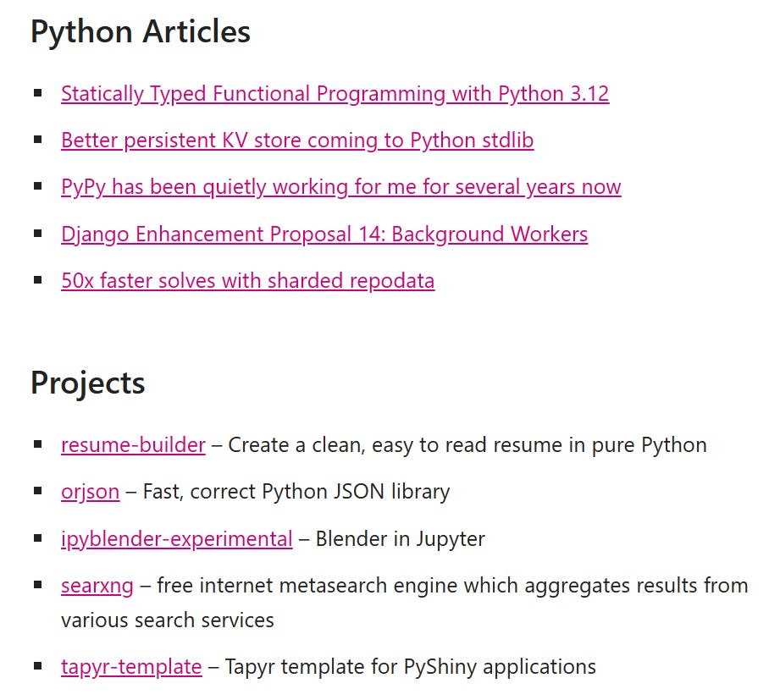The width and height of the screenshot is (780, 700).
Task: Open the PyPy quietly working article
Action: [340, 187]
